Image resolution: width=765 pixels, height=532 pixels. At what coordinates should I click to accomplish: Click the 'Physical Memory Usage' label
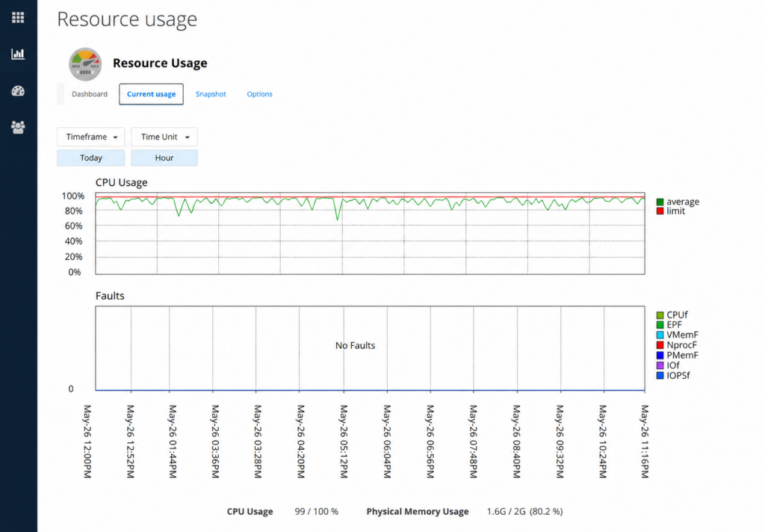(x=418, y=512)
